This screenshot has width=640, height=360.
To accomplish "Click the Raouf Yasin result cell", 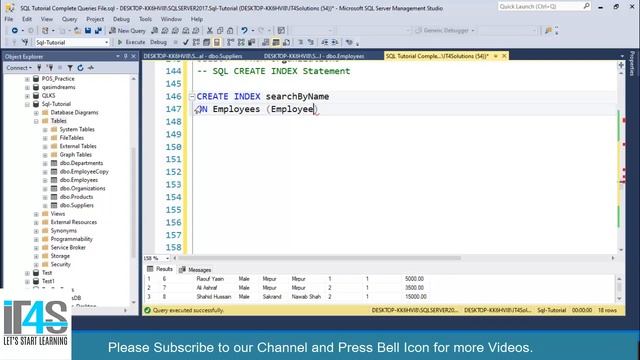I will click(x=210, y=279).
